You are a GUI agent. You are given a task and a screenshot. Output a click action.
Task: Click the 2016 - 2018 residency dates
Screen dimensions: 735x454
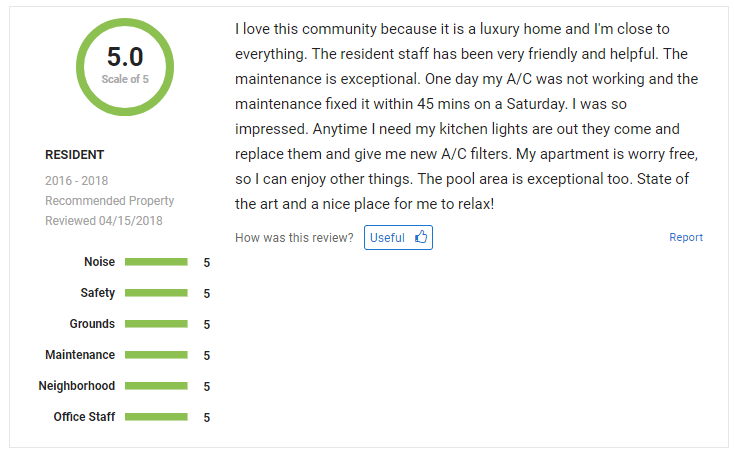click(76, 180)
